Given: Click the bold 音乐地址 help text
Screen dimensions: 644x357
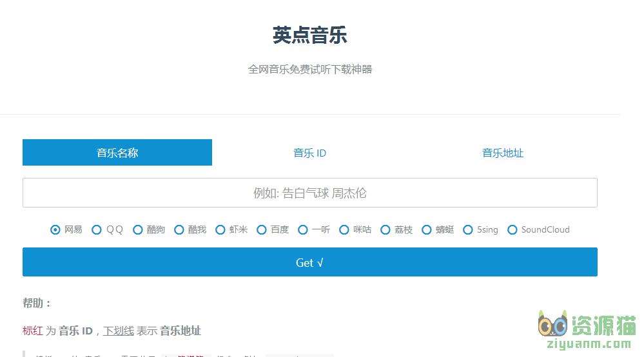Looking at the screenshot, I should tap(181, 331).
